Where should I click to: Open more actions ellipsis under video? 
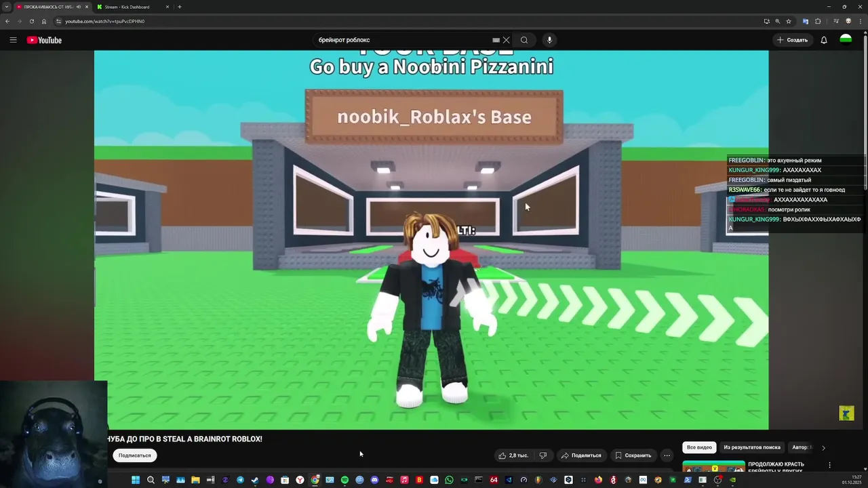pyautogui.click(x=667, y=455)
